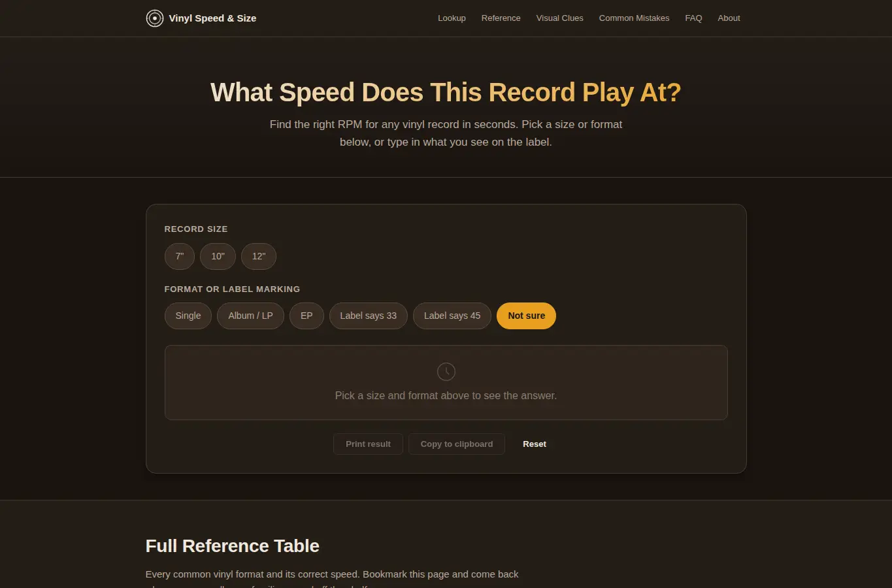Open Visual Clues in the navigation
Viewport: 892px width, 588px height.
[559, 18]
